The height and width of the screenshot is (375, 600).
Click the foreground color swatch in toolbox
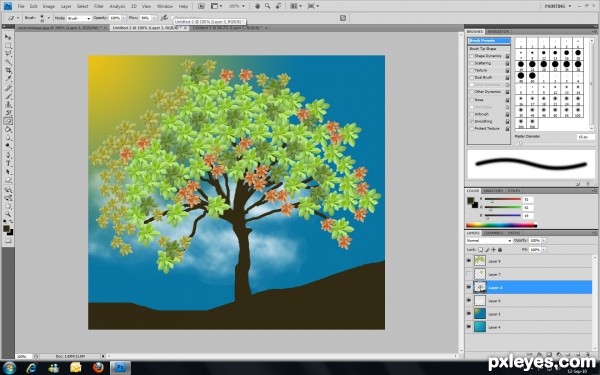[x=6, y=228]
